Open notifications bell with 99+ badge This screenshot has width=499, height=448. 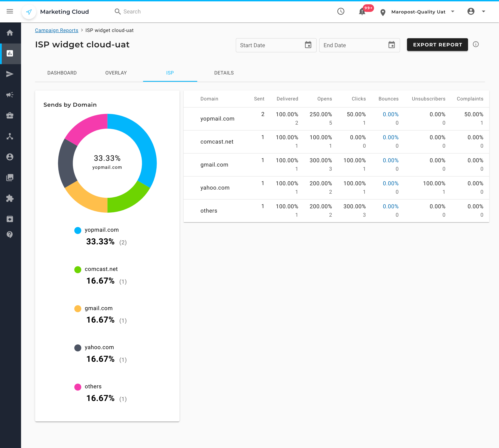coord(362,12)
